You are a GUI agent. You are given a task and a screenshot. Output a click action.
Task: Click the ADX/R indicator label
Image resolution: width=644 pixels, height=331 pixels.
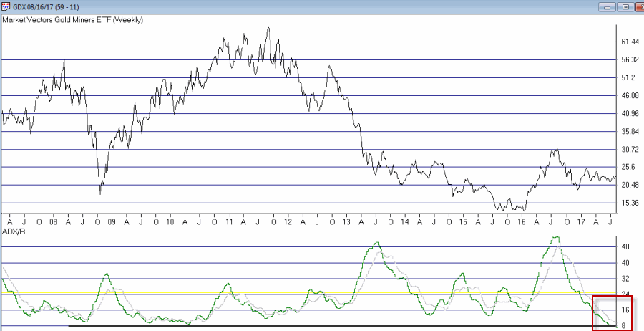[x=13, y=233]
